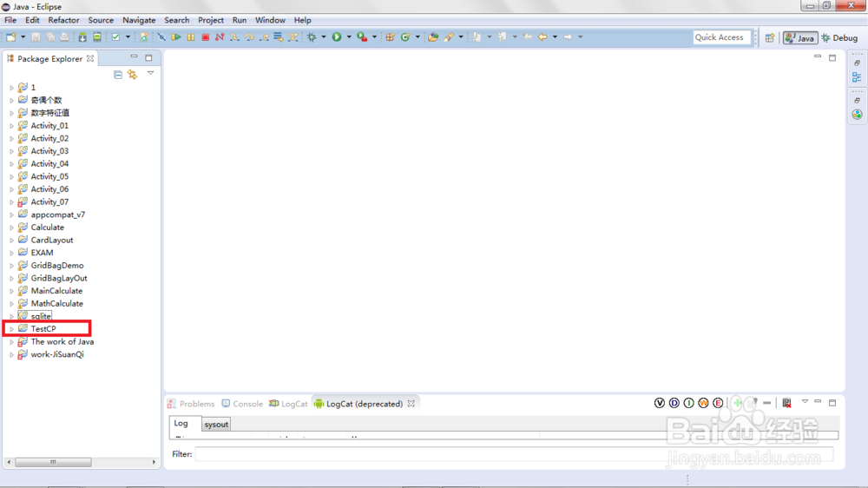The height and width of the screenshot is (488, 868).
Task: Click the yellow Suspend icon
Action: pyautogui.click(x=191, y=37)
